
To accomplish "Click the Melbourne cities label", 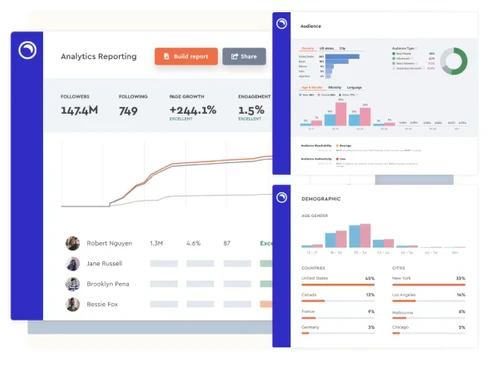I will click(402, 313).
